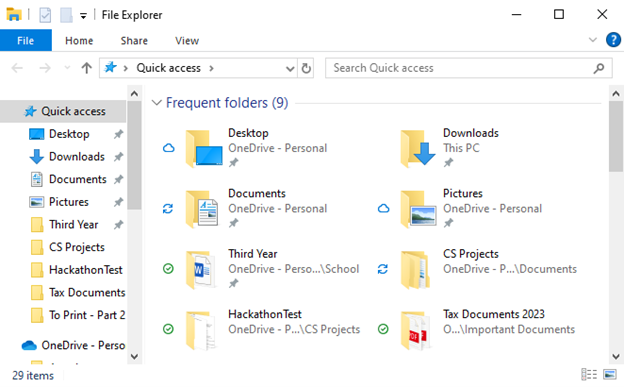This screenshot has height=387, width=624.
Task: Click sync status icon beside Documents folder
Action: [x=168, y=209]
